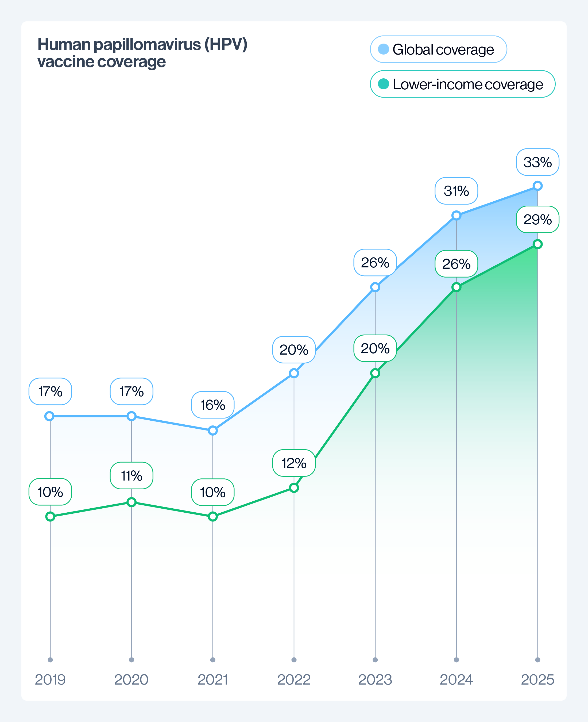Toggle the Lower-income coverage legend pill
Viewport: 588px width, 722px height.
coord(462,84)
